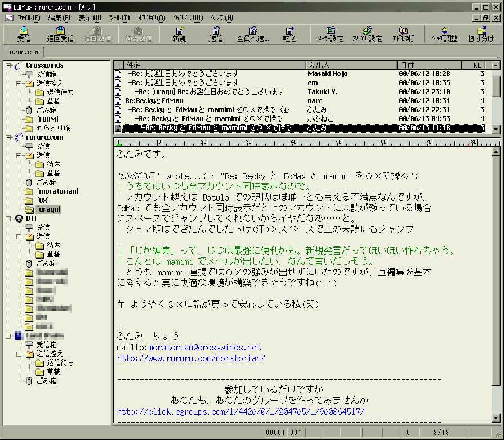Collapse Crosswinds 送信控え folder node

click(19, 83)
